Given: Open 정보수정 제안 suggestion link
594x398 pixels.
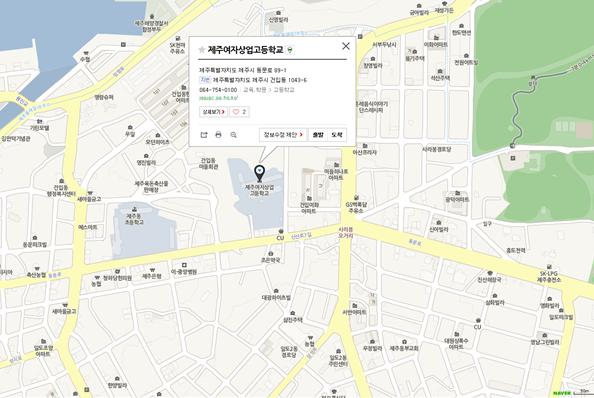Looking at the screenshot, I should (x=283, y=134).
